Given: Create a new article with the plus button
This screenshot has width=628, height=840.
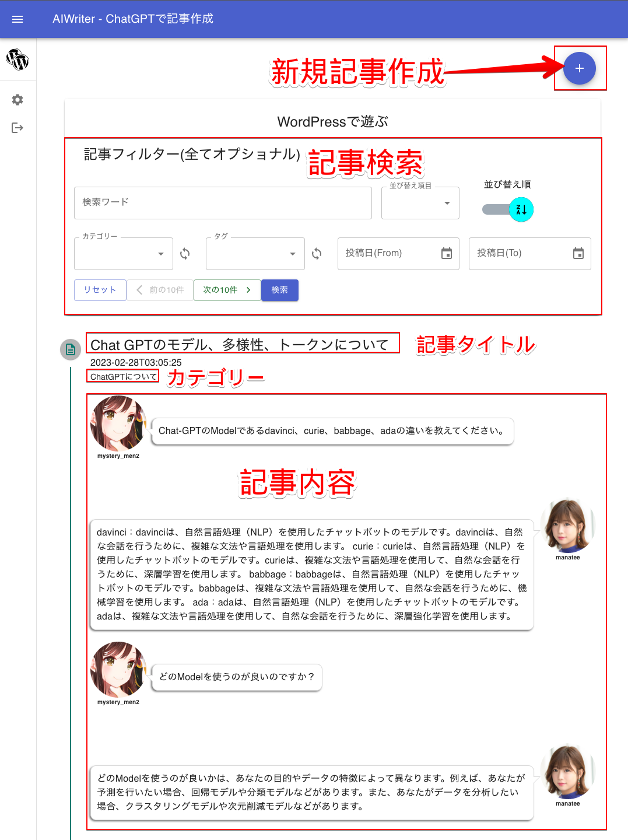Looking at the screenshot, I should pyautogui.click(x=580, y=68).
